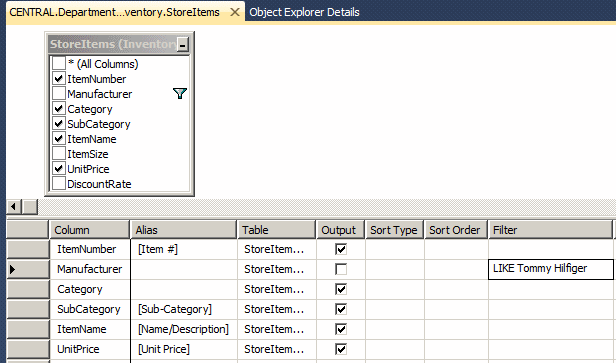Click the Output column header
616x363 pixels.
(341, 230)
